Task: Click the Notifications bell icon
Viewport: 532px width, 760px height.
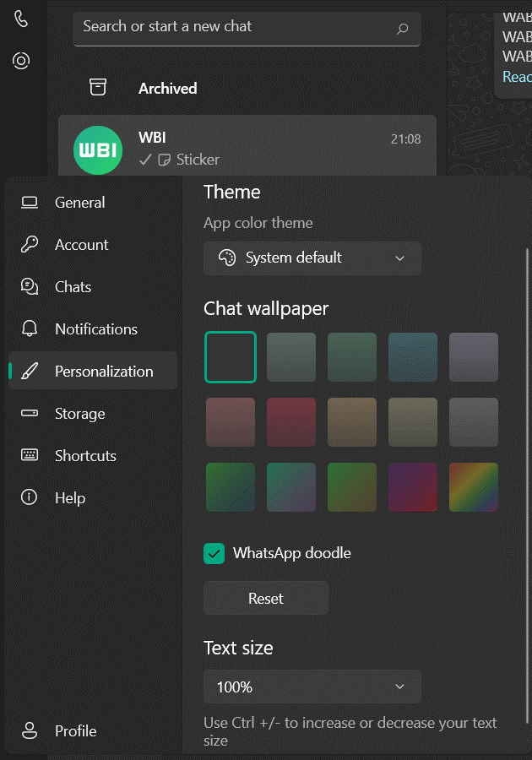Action: click(x=29, y=328)
